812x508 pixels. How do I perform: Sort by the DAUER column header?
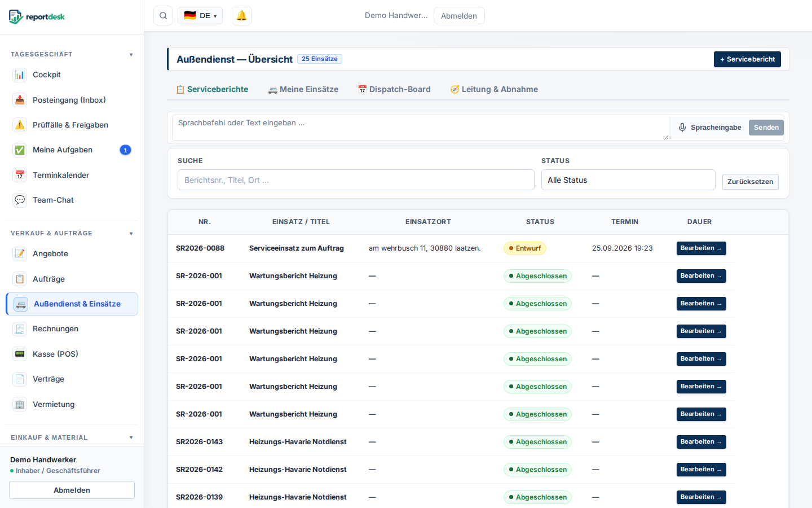click(699, 222)
